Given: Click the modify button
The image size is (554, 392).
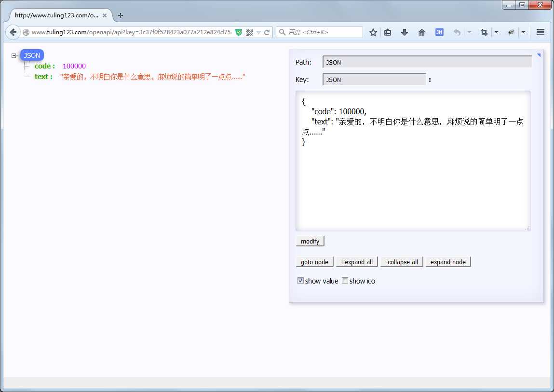Looking at the screenshot, I should coord(310,241).
